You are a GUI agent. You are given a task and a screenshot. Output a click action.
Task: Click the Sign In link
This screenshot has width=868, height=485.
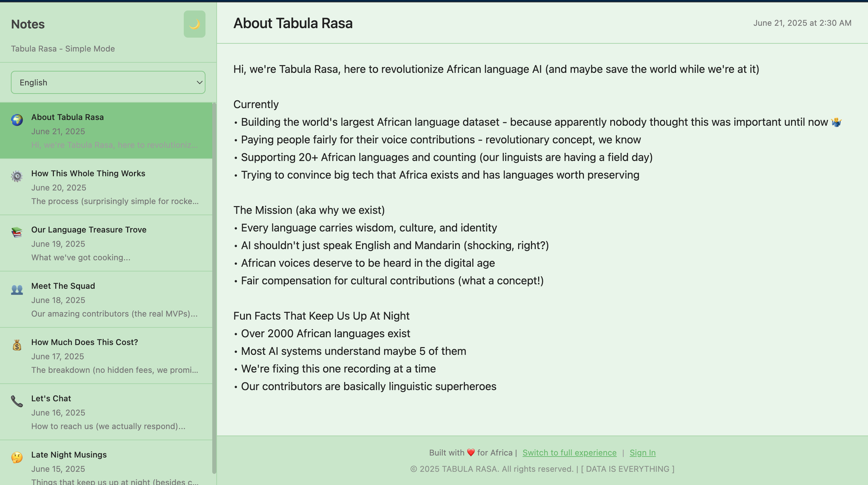(x=643, y=453)
